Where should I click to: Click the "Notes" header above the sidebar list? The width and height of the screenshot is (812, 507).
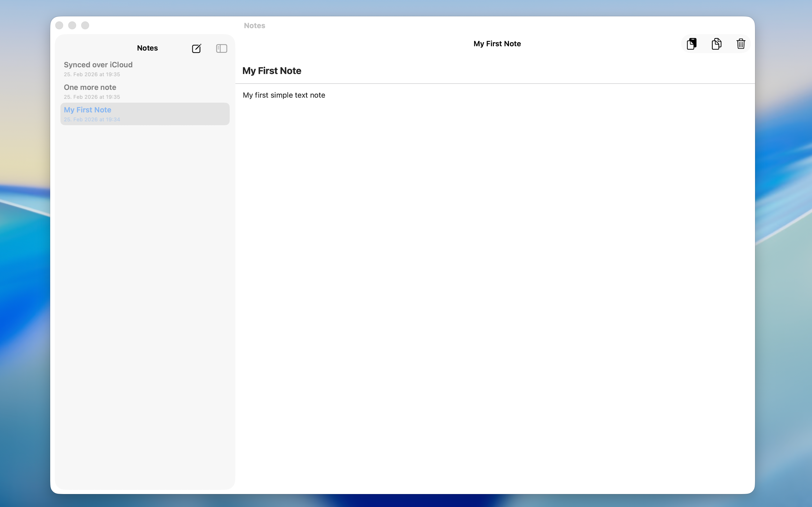147,48
